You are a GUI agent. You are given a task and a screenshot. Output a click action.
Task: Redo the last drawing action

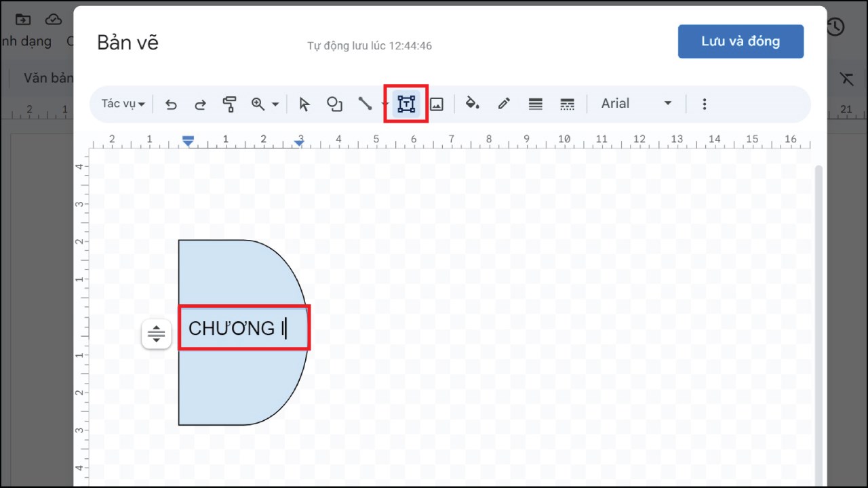click(x=200, y=104)
